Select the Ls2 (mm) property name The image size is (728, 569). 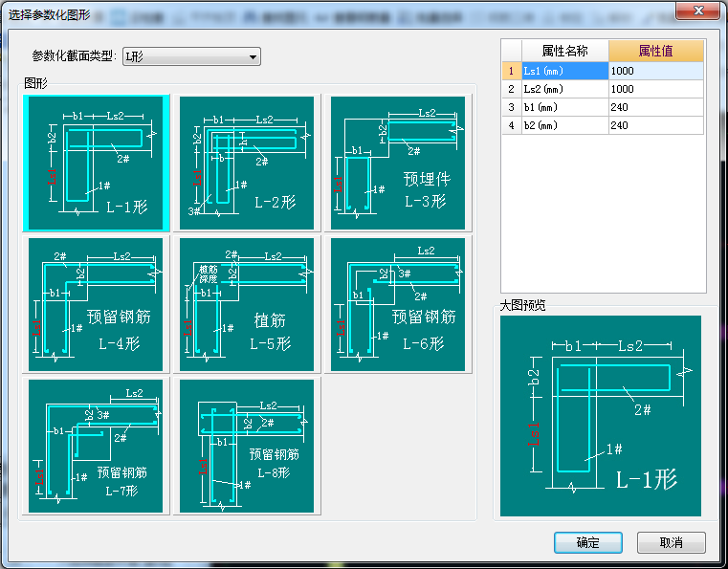pyautogui.click(x=565, y=89)
